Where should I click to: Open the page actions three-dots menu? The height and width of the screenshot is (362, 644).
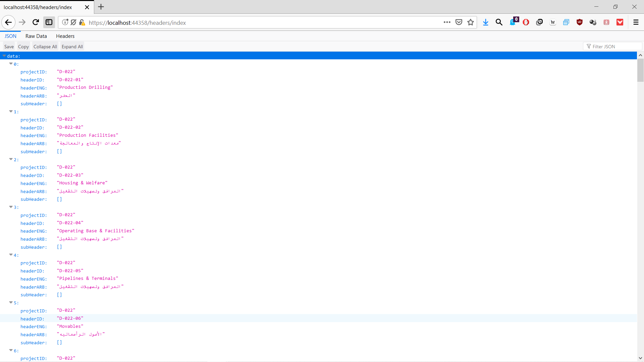click(447, 22)
